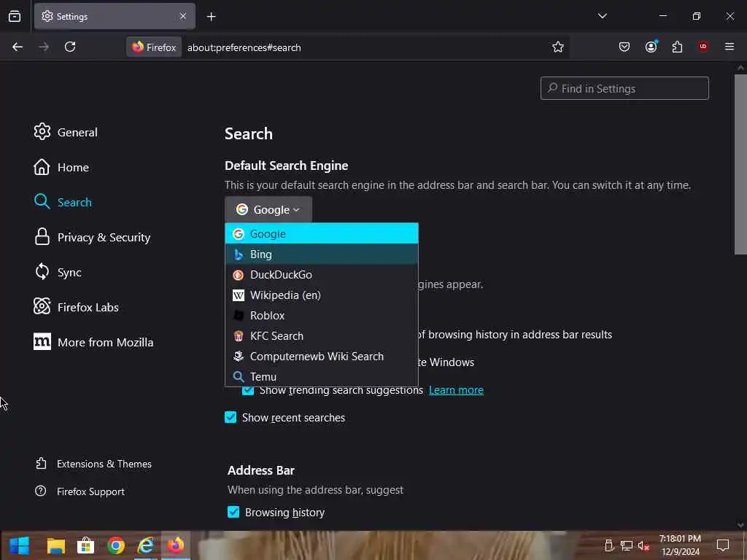Click the uBlock Origin extension icon
Viewport: 747px width, 560px height.
(x=703, y=47)
